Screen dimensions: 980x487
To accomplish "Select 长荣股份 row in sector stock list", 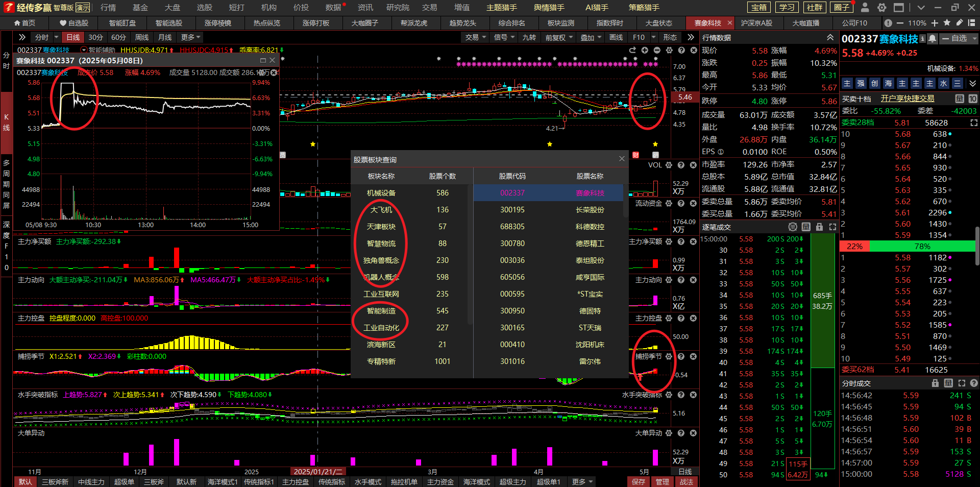I will coord(549,210).
